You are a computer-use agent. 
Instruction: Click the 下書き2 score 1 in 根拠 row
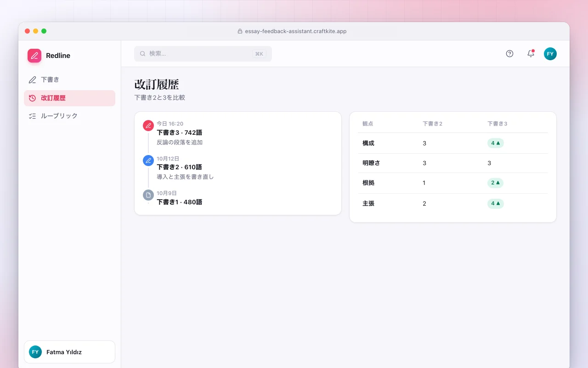point(424,183)
